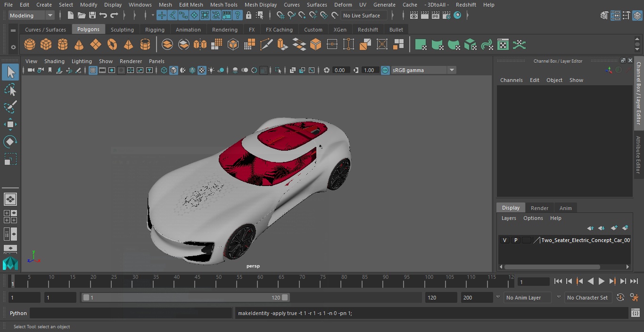Image resolution: width=644 pixels, height=332 pixels.
Task: Toggle Python command line language
Action: 18,313
